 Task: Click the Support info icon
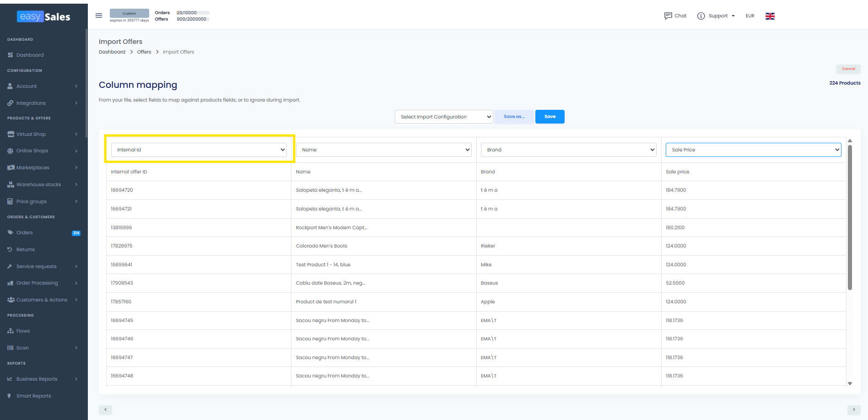701,16
